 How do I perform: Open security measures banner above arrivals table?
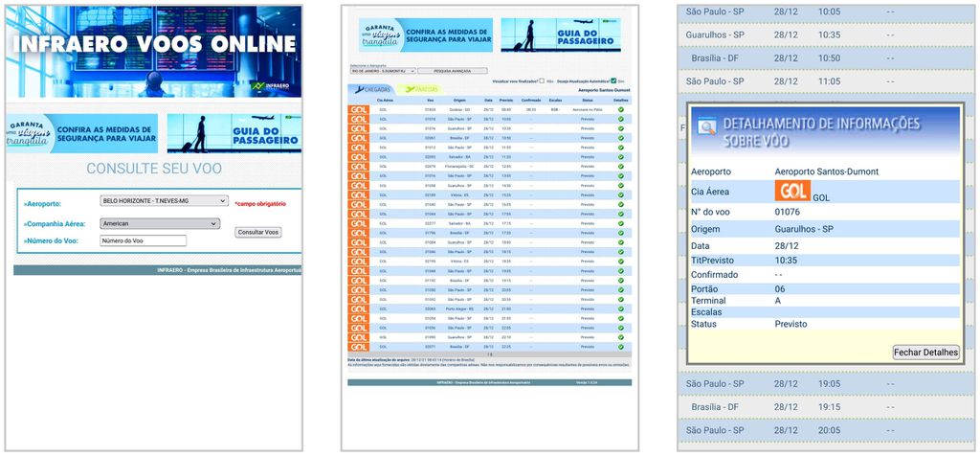point(426,35)
